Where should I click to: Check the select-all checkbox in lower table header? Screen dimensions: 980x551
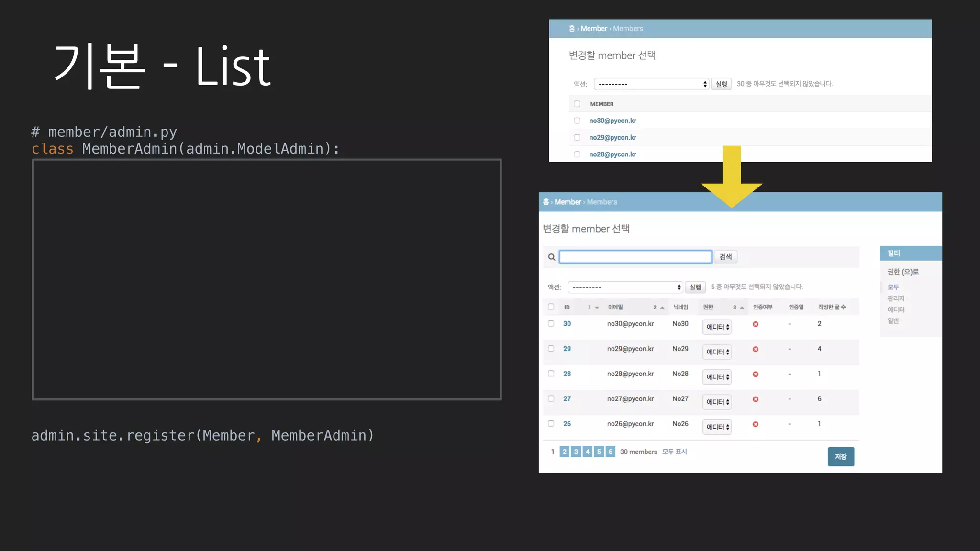pos(551,307)
